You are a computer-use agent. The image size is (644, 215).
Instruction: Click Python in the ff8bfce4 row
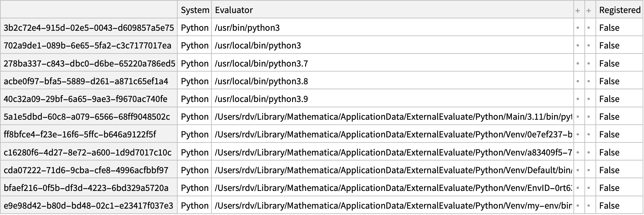[195, 134]
